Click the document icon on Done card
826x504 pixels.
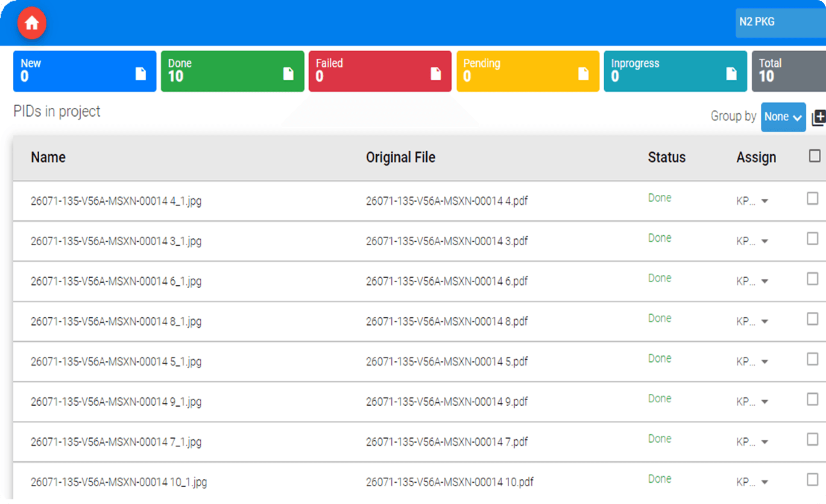pyautogui.click(x=288, y=74)
